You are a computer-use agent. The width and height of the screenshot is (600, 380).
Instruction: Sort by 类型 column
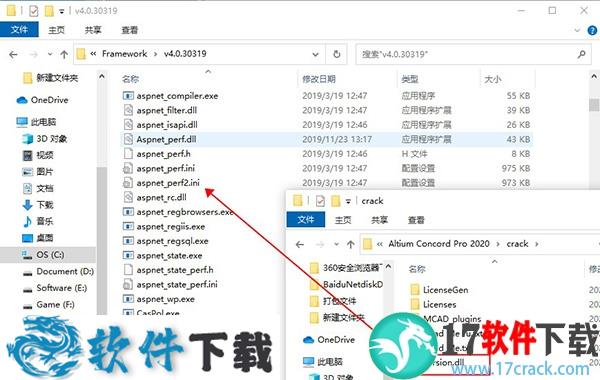pyautogui.click(x=409, y=79)
